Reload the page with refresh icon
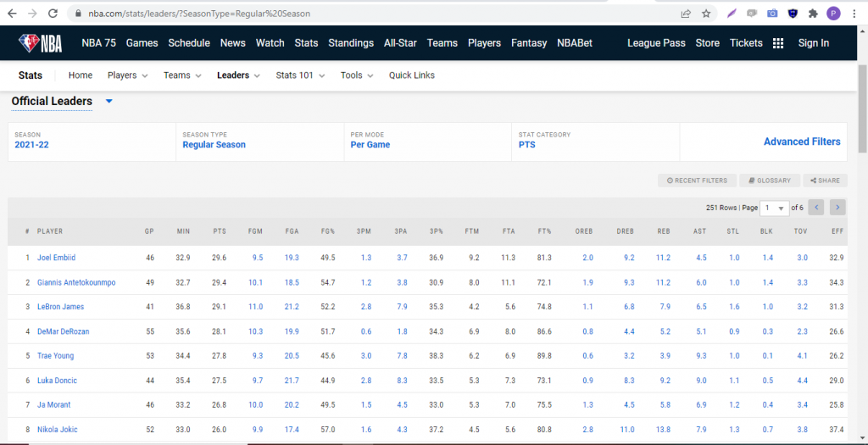The height and width of the screenshot is (445, 868). (53, 14)
